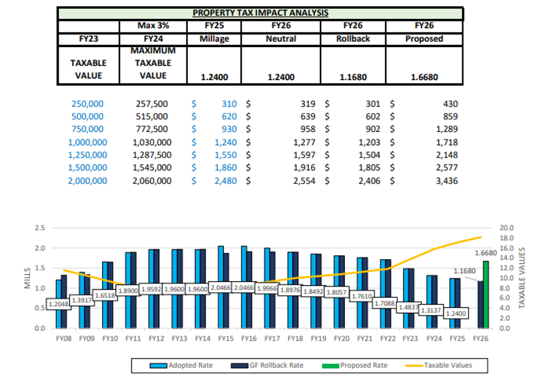535x392 pixels.
Task: Select the 'TAXABLE VALUES' vertical axis title
Action: (x=522, y=278)
